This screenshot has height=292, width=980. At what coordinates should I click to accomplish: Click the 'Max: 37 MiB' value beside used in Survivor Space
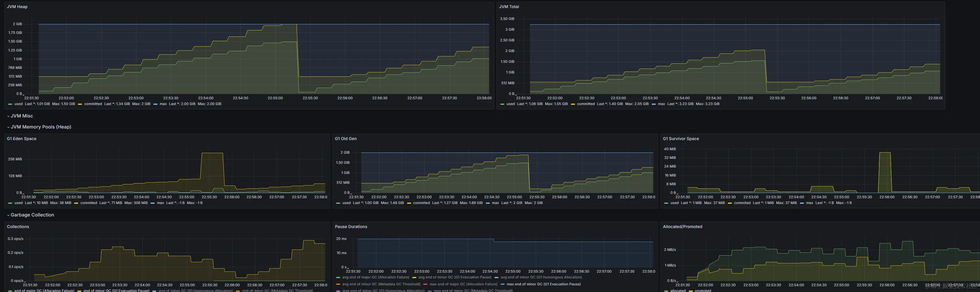coord(715,203)
